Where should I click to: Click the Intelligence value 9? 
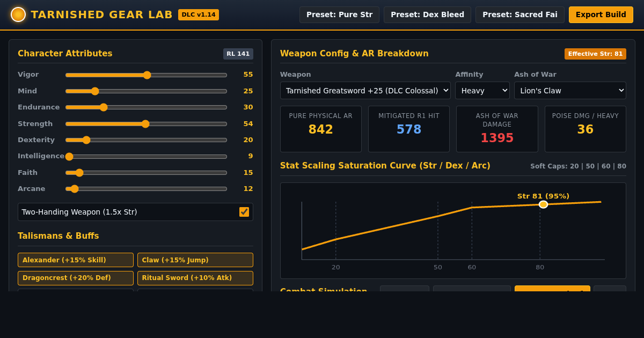(251, 156)
